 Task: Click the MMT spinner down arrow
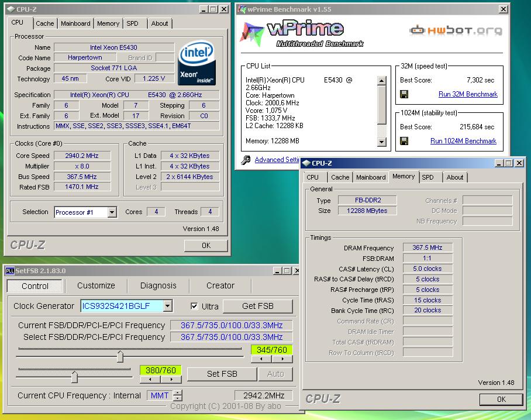178,398
